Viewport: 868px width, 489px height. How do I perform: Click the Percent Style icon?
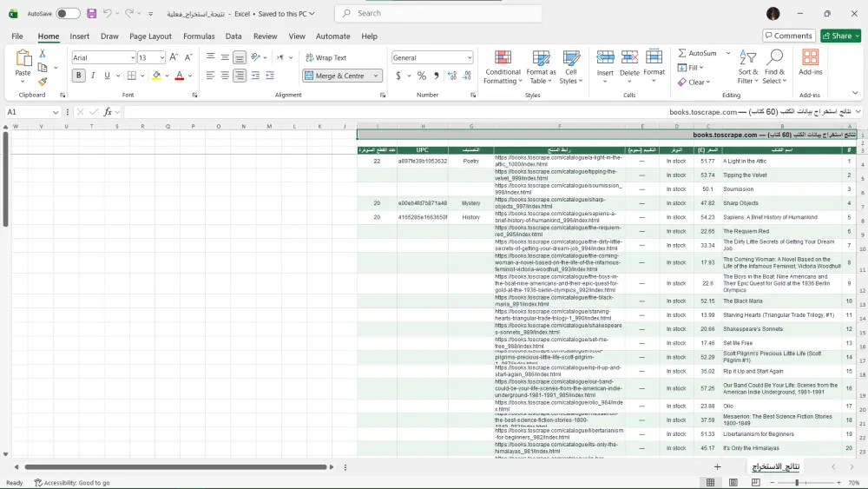click(x=422, y=76)
